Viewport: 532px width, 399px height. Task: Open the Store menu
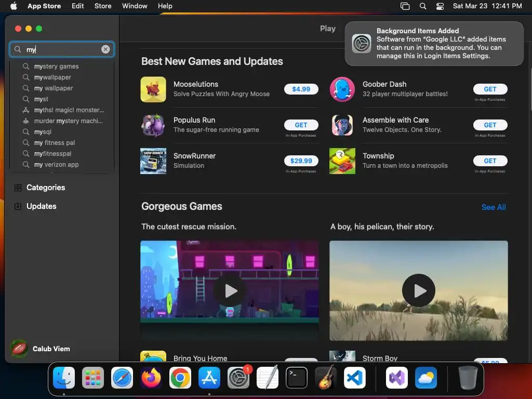coord(103,6)
